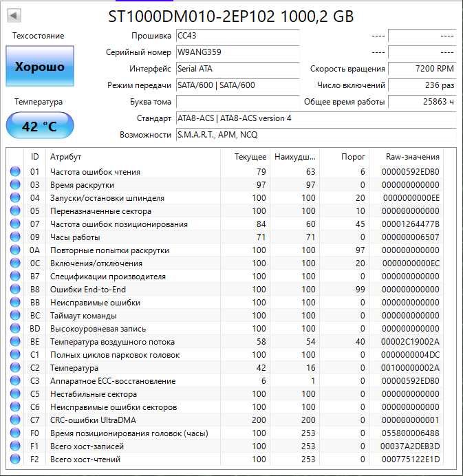The width and height of the screenshot is (463, 476).
Task: Click raw value 00001264477B
Action: point(410,224)
